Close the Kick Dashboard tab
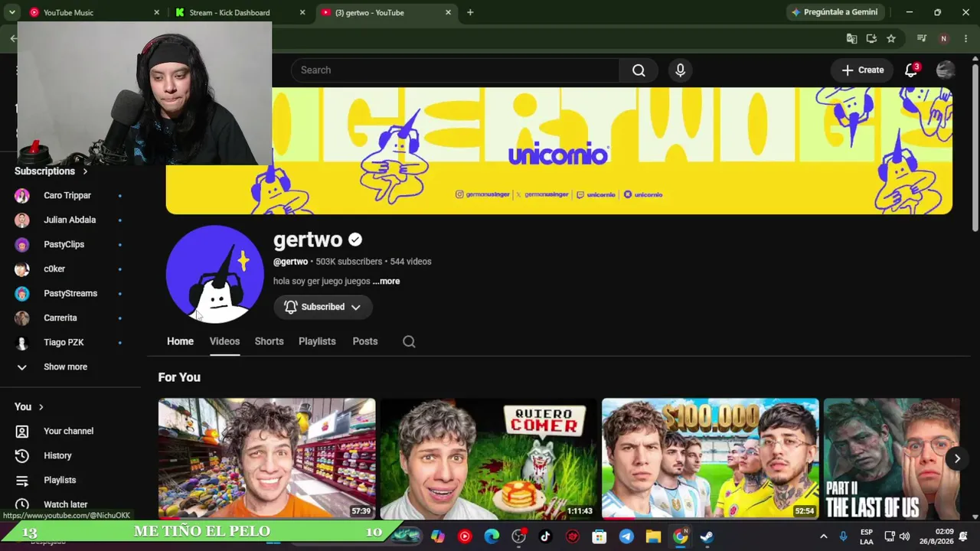The image size is (980, 551). (x=302, y=12)
